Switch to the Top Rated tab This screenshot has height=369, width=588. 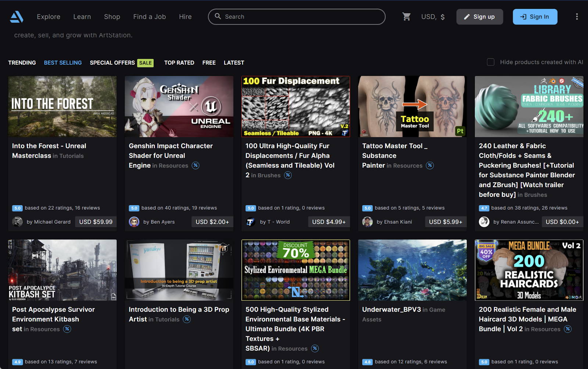[x=179, y=63]
